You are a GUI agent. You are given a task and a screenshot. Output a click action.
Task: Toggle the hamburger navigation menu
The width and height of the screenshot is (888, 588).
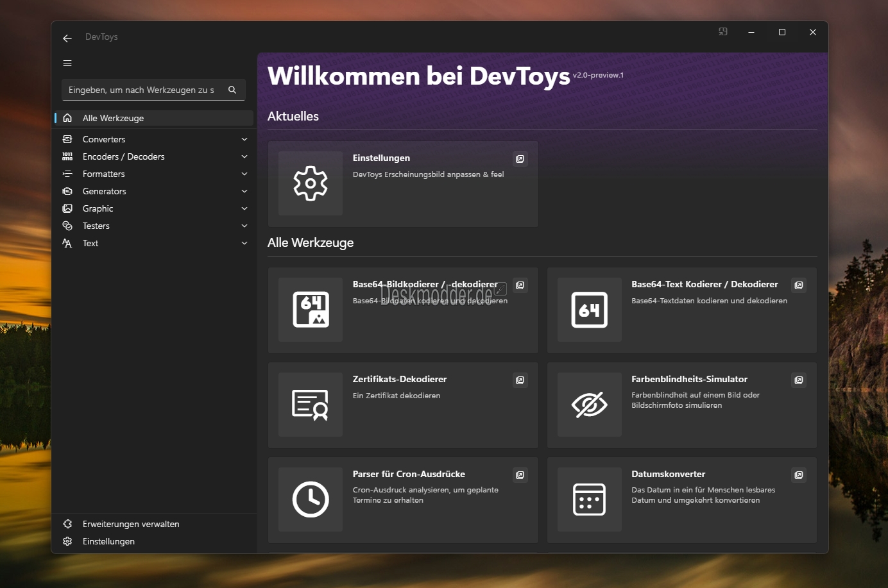coord(67,63)
